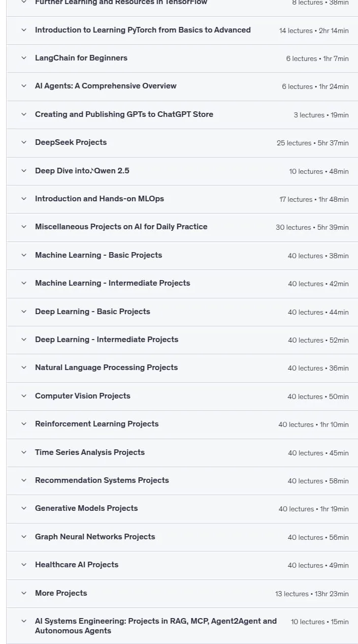This screenshot has width=358, height=644.
Task: Click chevron beside Deep Dive into Qwen 2.5
Action: (x=23, y=171)
